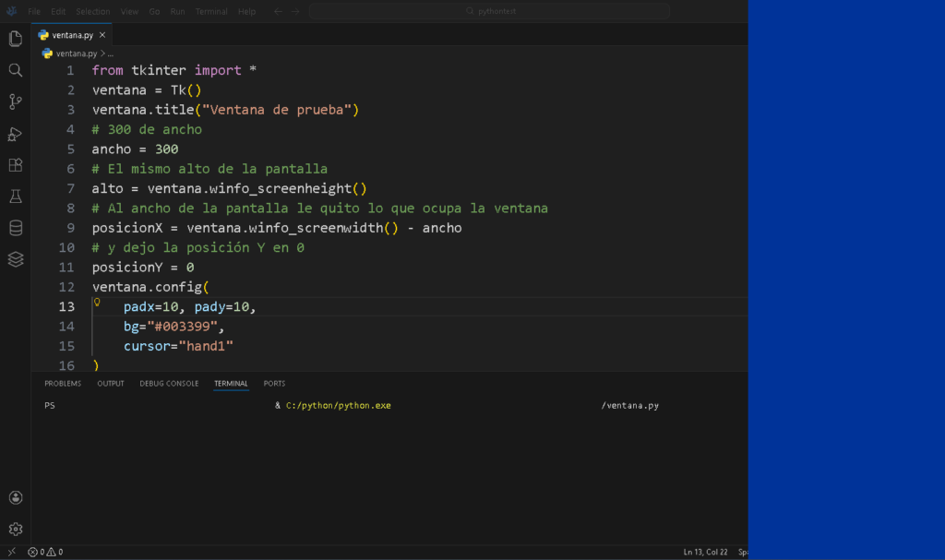Image resolution: width=945 pixels, height=560 pixels.
Task: Open the Accounts menu icon
Action: tap(16, 497)
